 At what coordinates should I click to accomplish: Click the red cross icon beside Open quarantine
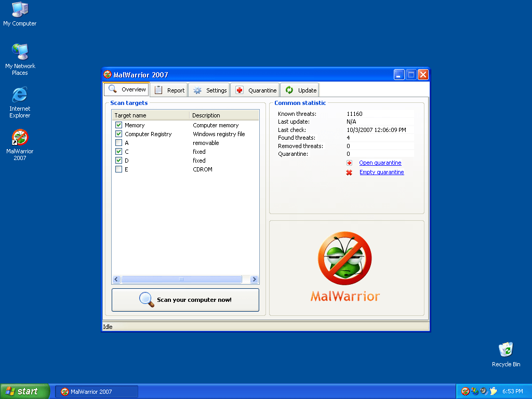point(349,163)
